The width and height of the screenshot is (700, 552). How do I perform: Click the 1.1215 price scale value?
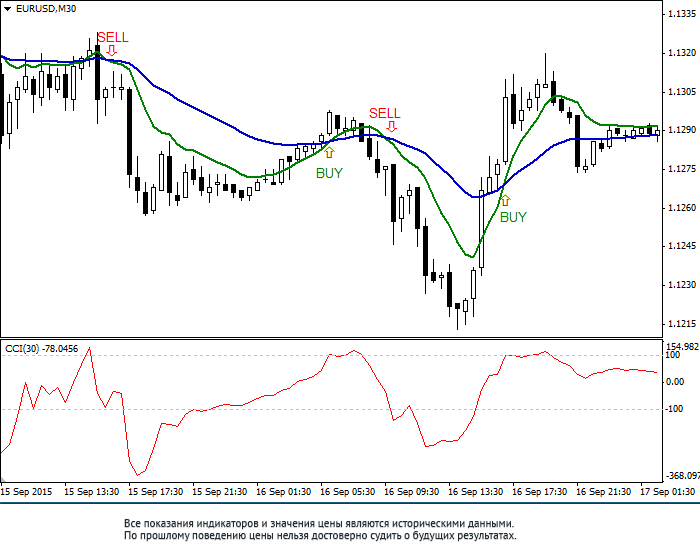[682, 324]
